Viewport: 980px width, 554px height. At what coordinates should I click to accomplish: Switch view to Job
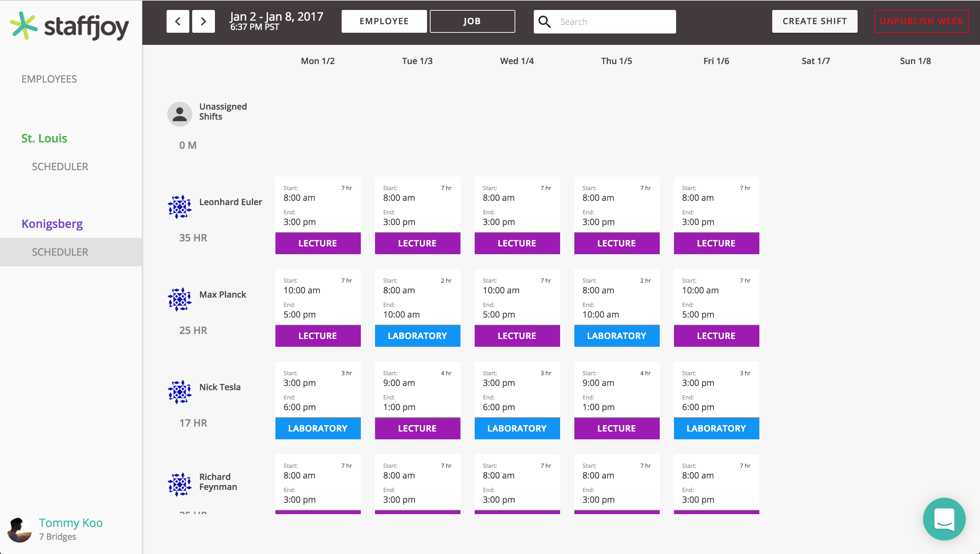472,21
